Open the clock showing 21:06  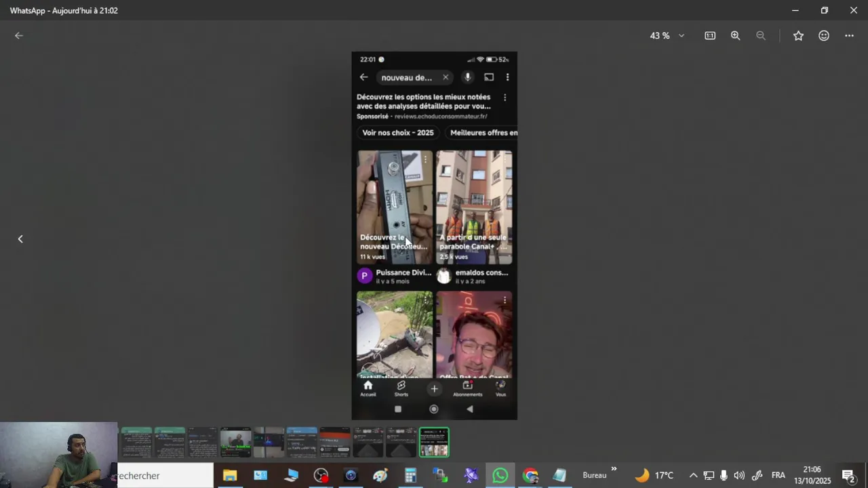pyautogui.click(x=812, y=475)
